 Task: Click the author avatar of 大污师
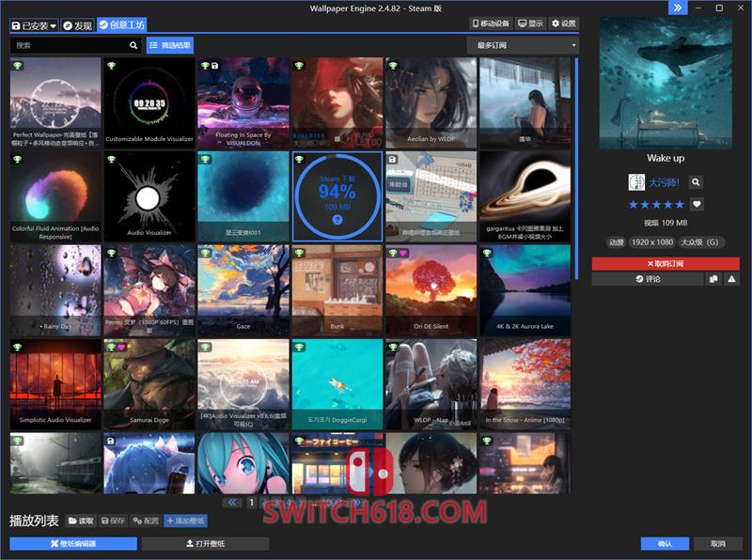[636, 182]
